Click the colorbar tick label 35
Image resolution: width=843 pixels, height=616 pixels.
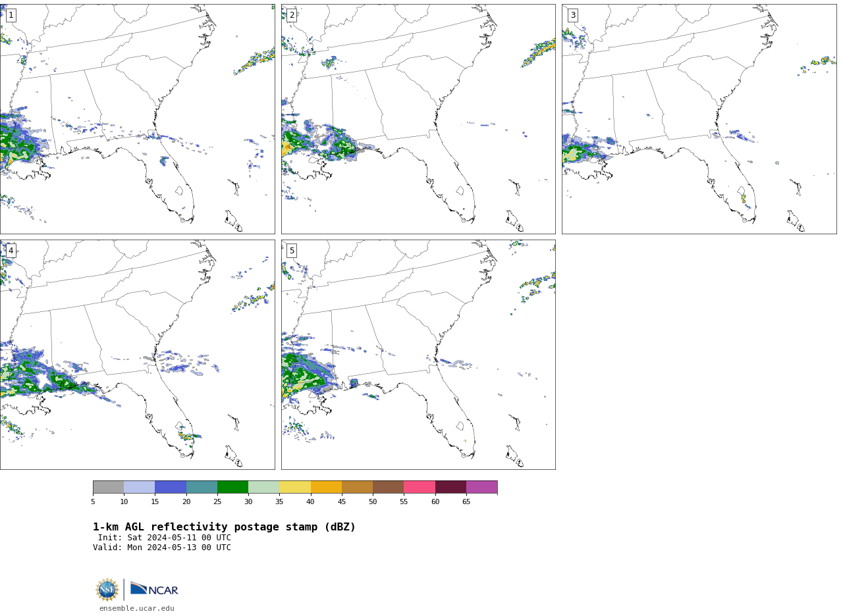[x=279, y=502]
